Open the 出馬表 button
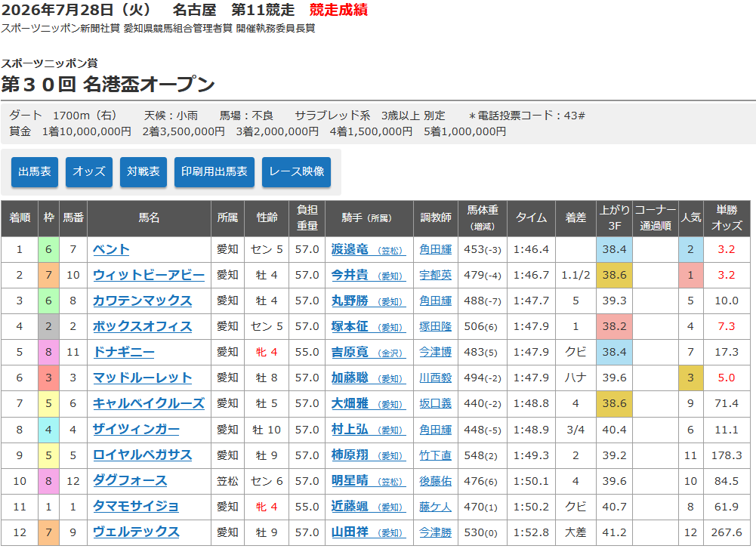Screen dimensions: 756x552 point(35,171)
